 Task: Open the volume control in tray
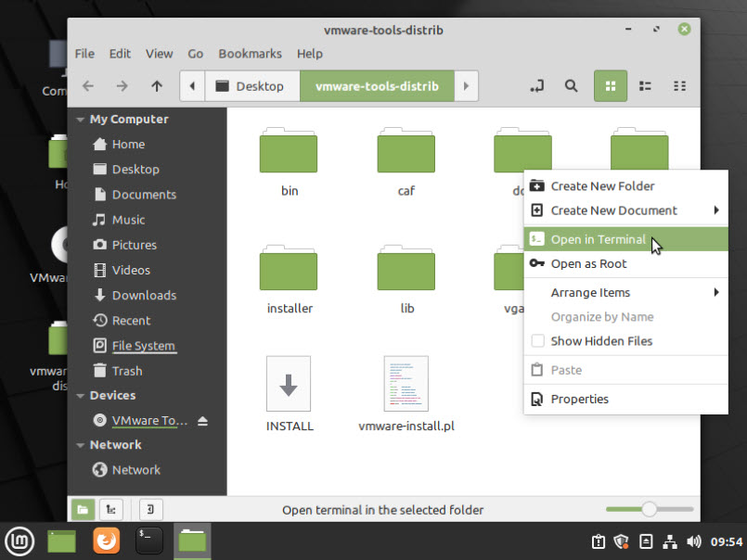(694, 541)
